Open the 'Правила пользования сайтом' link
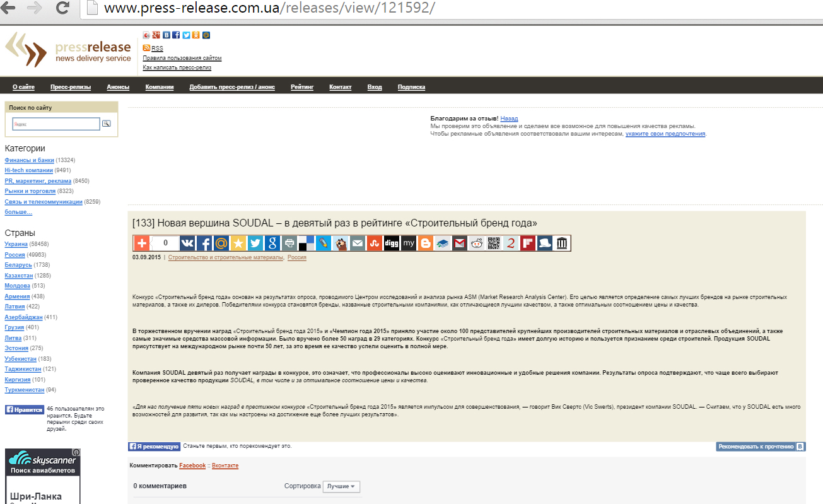Image resolution: width=823 pixels, height=504 pixels. [x=182, y=58]
